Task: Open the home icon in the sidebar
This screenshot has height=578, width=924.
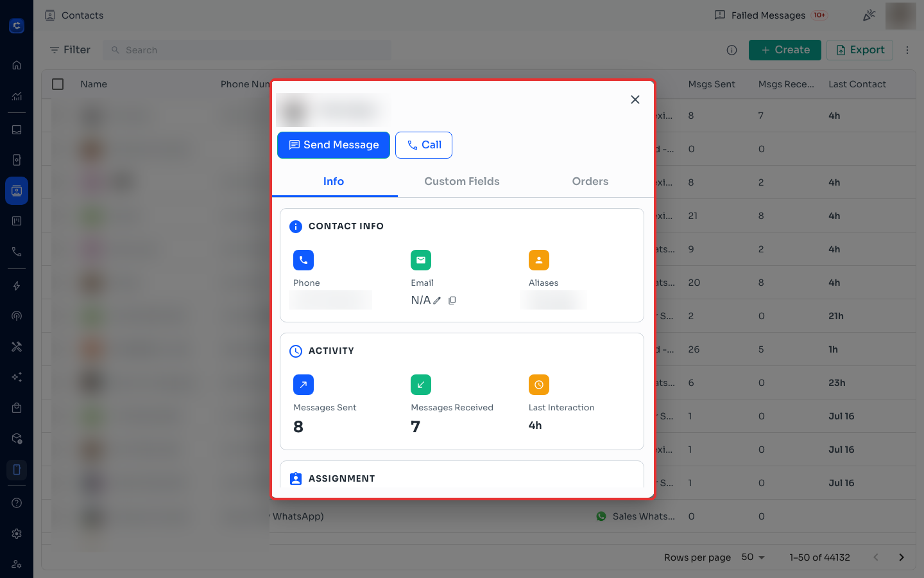Action: 17,65
